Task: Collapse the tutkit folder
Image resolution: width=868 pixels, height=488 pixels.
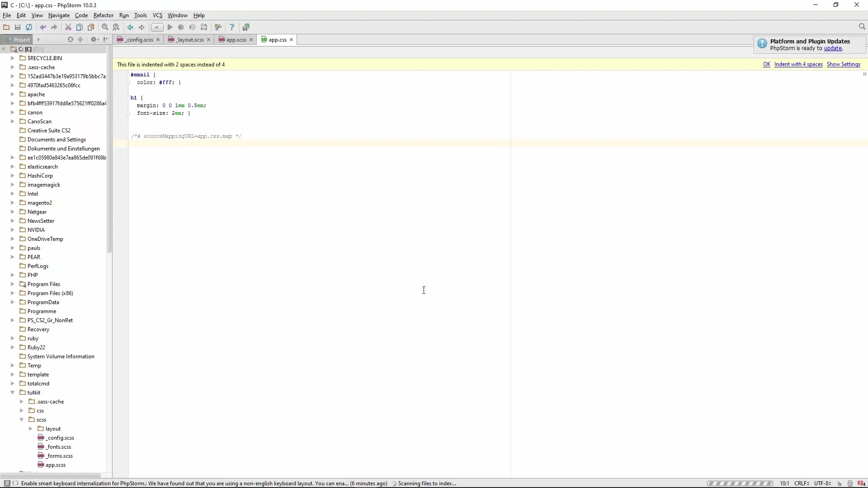Action: [x=13, y=392]
